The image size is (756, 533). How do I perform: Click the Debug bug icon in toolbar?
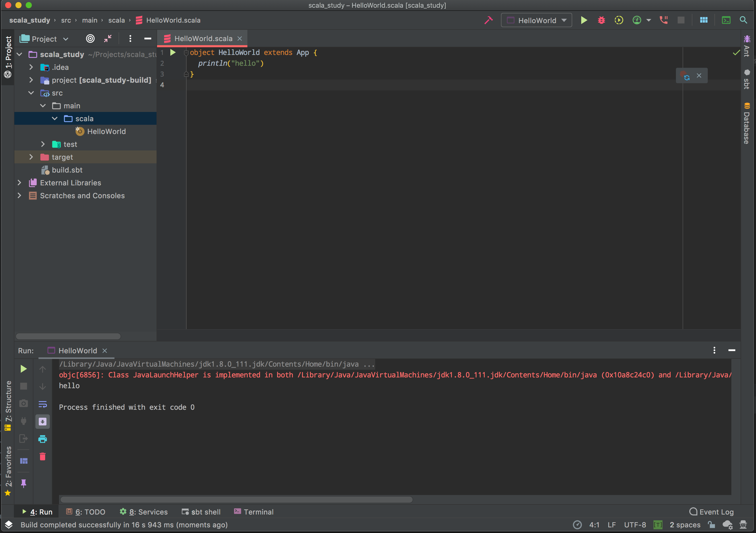click(x=601, y=21)
